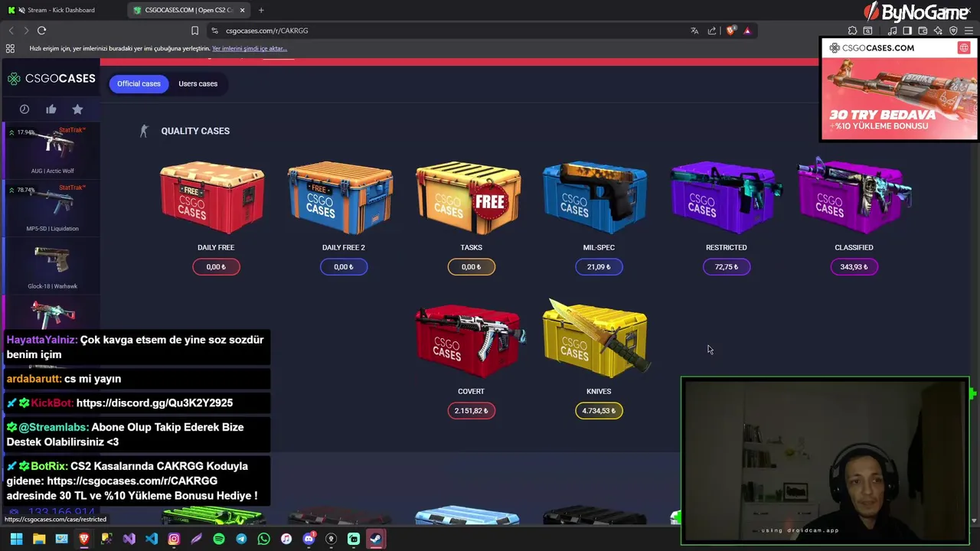Open Spotify from the taskbar
Viewport: 980px width, 551px height.
[219, 539]
